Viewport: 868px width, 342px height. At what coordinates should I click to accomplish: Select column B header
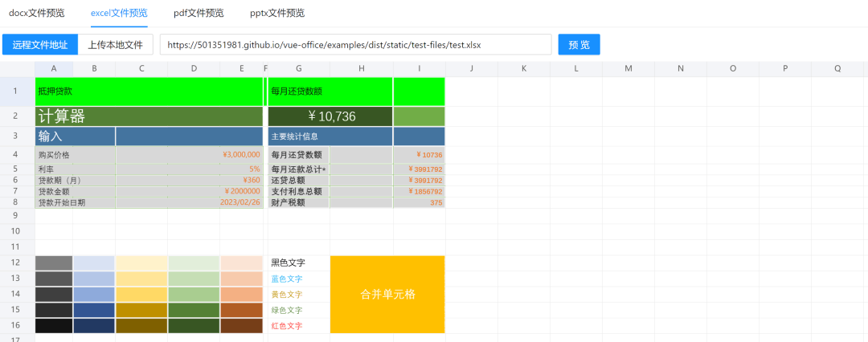tap(94, 68)
